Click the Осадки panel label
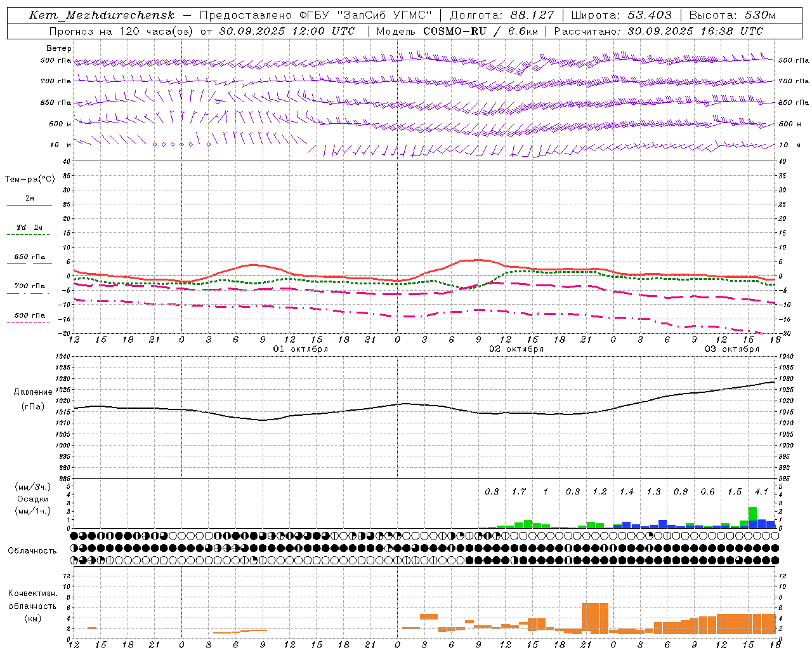Viewport: 812px width, 650px height. (x=33, y=499)
